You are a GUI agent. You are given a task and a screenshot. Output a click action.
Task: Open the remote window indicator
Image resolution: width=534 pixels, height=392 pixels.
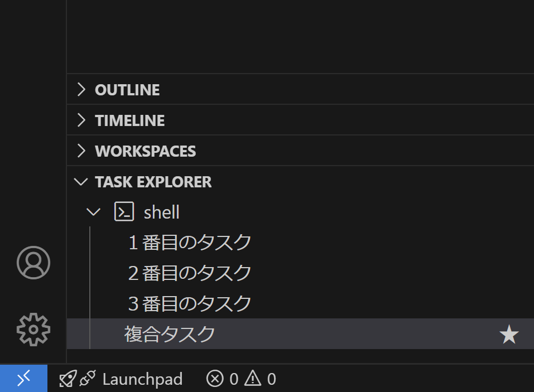pyautogui.click(x=23, y=379)
